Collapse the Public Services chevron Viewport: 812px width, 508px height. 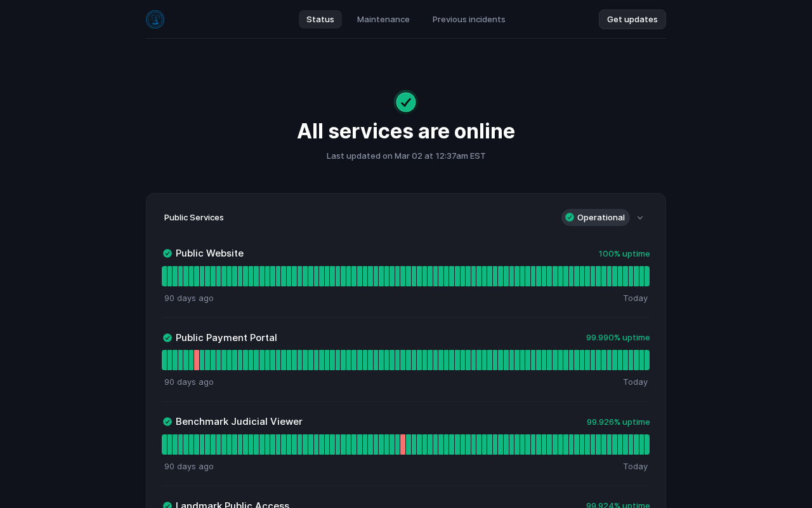[x=640, y=218]
